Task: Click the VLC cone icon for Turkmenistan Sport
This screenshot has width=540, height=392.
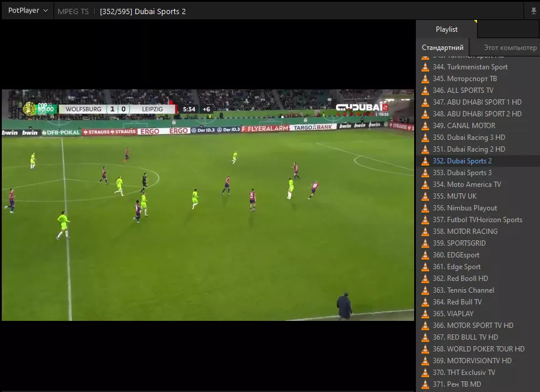Action: point(425,67)
